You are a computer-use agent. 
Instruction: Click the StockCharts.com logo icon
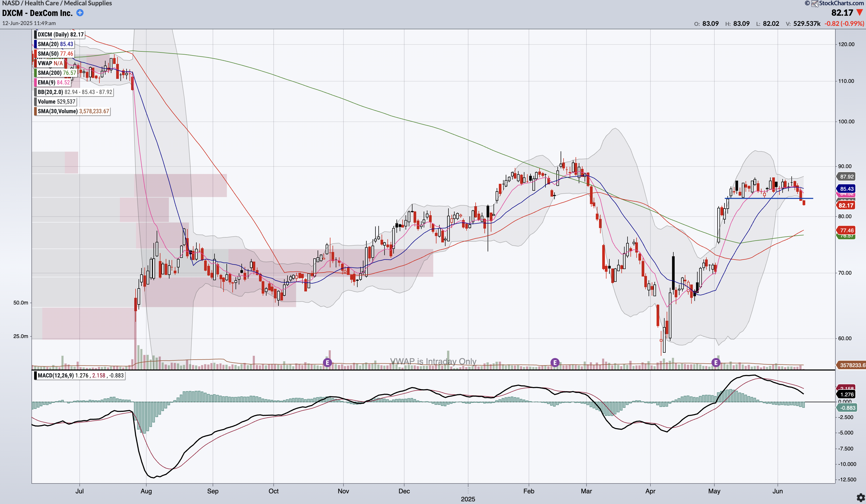point(815,3)
